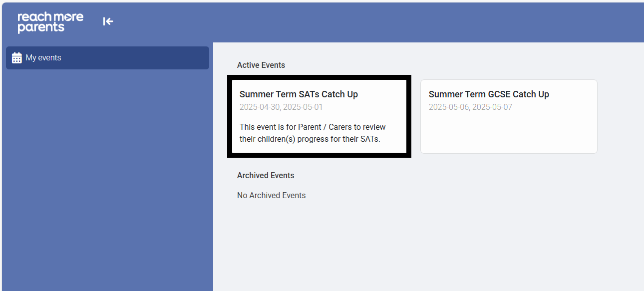Click the No Archived Events message
This screenshot has width=644, height=291.
pyautogui.click(x=271, y=196)
